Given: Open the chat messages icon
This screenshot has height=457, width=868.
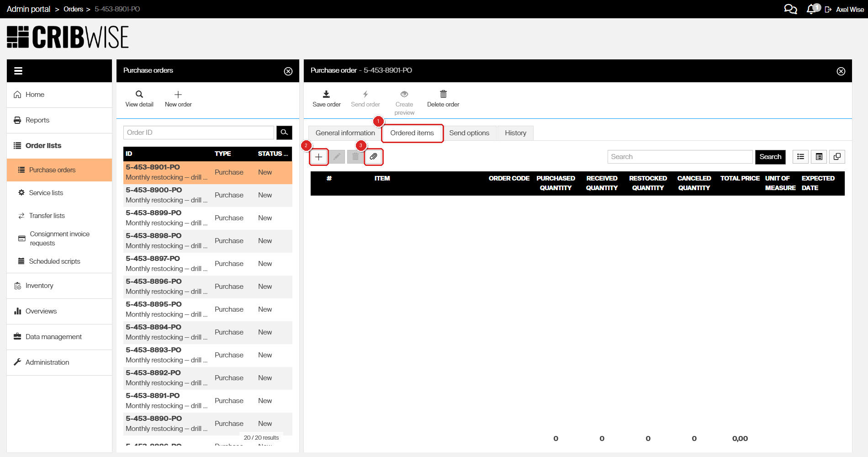Looking at the screenshot, I should [x=790, y=9].
